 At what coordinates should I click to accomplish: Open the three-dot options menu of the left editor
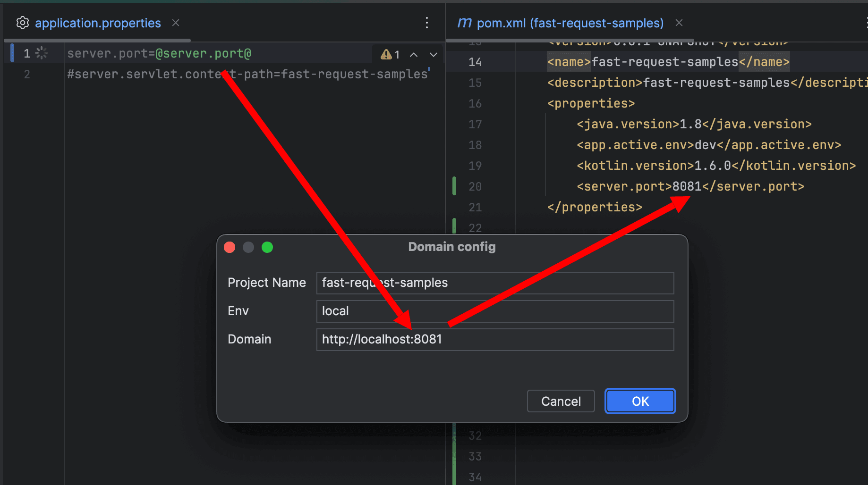pos(427,23)
